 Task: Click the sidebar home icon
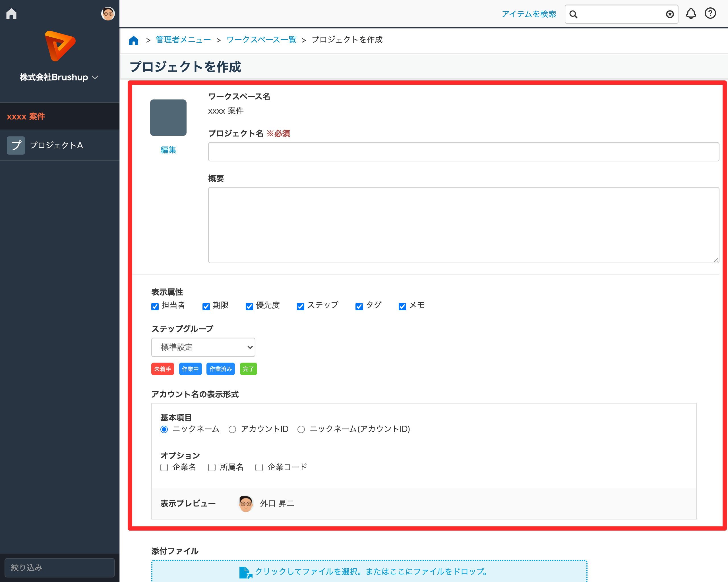pyautogui.click(x=11, y=14)
